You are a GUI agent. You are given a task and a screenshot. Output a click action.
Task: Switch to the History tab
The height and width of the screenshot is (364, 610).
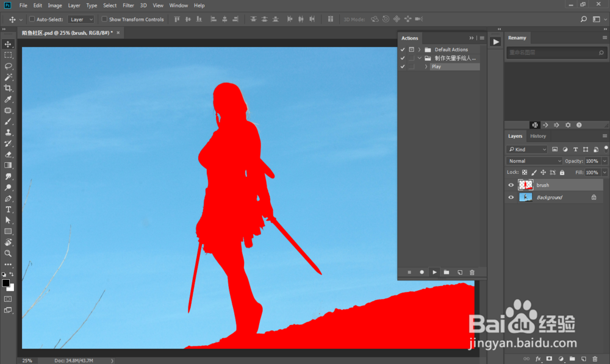538,136
